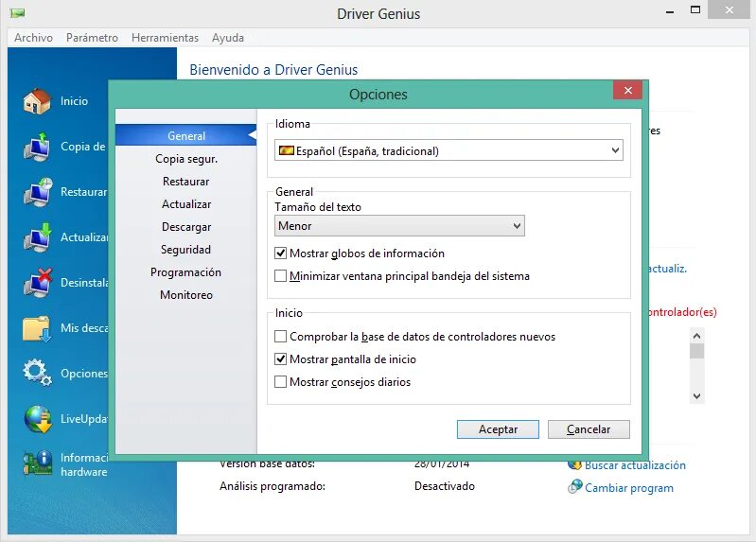This screenshot has width=756, height=542.
Task: Switch to Monitoreo options tab
Action: (x=186, y=294)
